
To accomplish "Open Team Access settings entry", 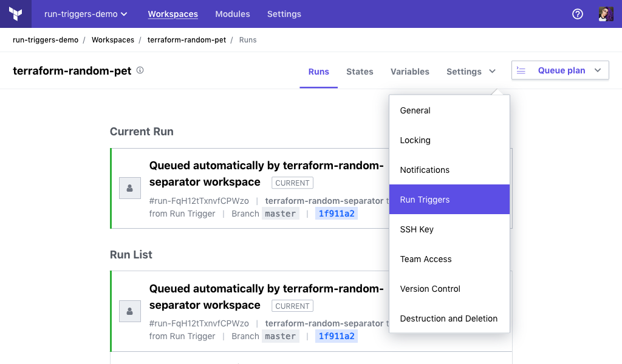I will coord(449,259).
